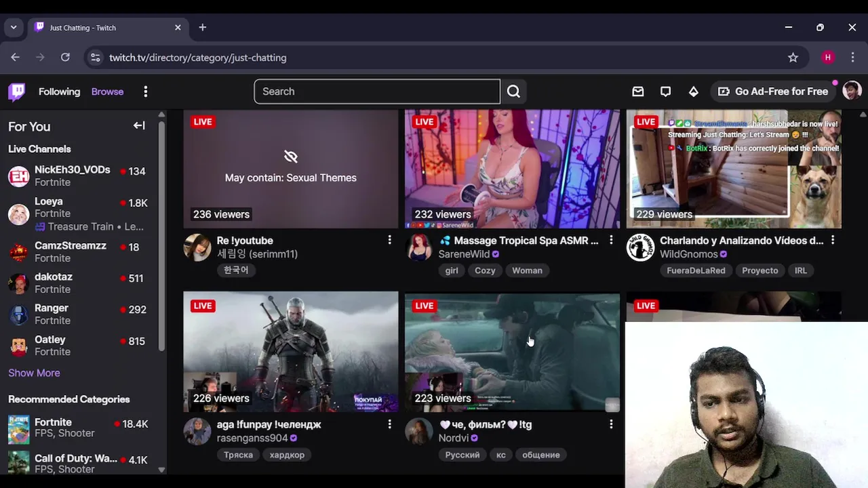This screenshot has width=868, height=488.
Task: Open Ranger channel in the sidebar
Action: tap(81, 314)
